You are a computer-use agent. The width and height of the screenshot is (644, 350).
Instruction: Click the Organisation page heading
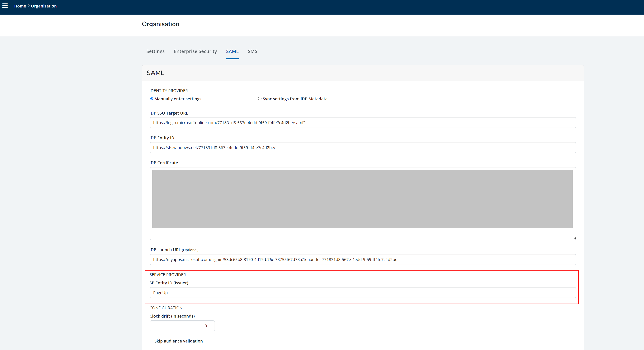tap(161, 24)
